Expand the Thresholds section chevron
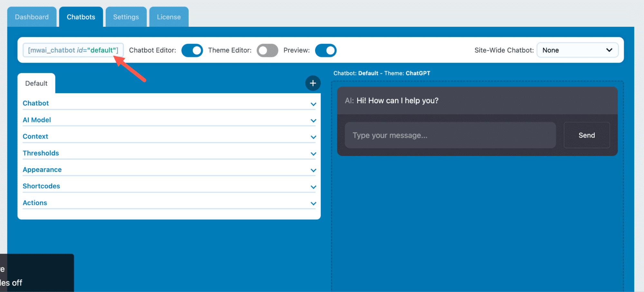Image resolution: width=644 pixels, height=292 pixels. click(x=313, y=154)
